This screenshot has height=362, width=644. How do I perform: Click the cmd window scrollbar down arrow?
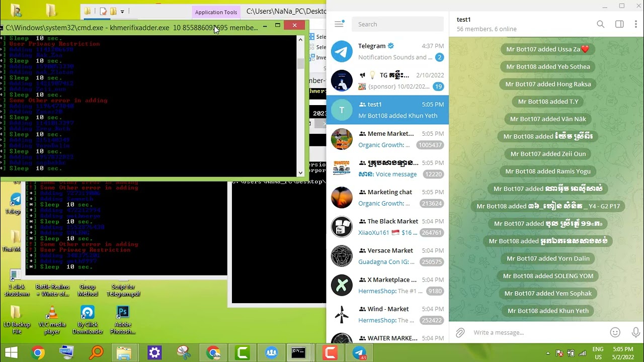[x=300, y=172]
